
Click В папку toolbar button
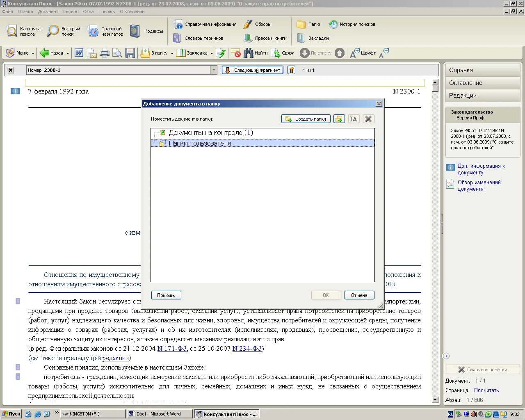pyautogui.click(x=154, y=53)
